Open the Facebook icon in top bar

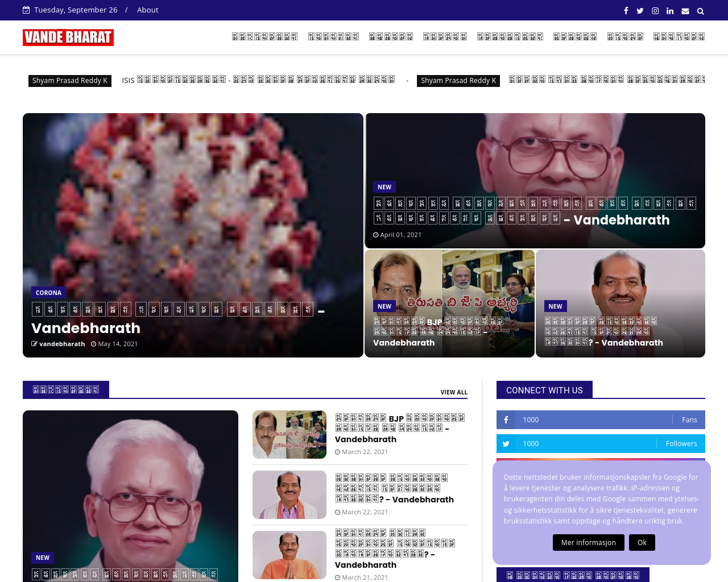626,11
